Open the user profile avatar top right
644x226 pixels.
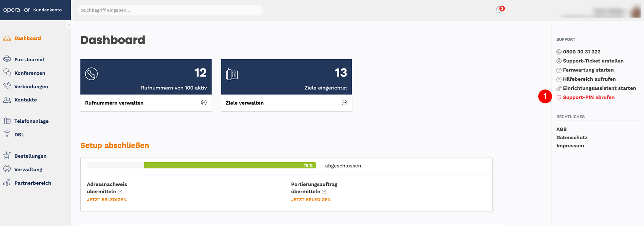pyautogui.click(x=635, y=12)
